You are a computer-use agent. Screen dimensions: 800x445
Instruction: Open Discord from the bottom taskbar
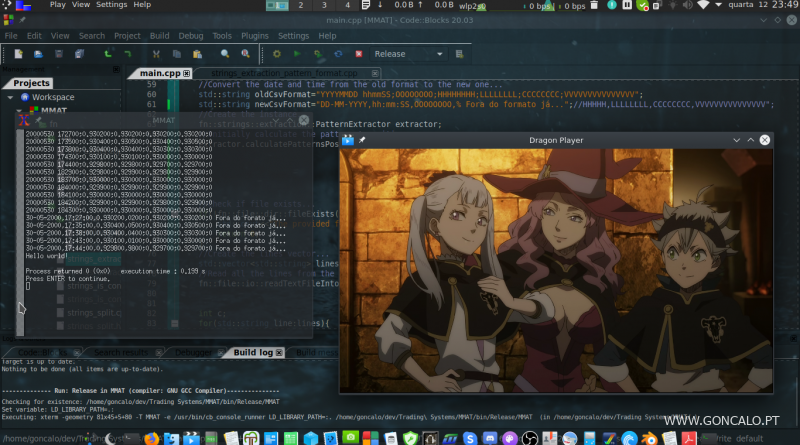point(490,438)
